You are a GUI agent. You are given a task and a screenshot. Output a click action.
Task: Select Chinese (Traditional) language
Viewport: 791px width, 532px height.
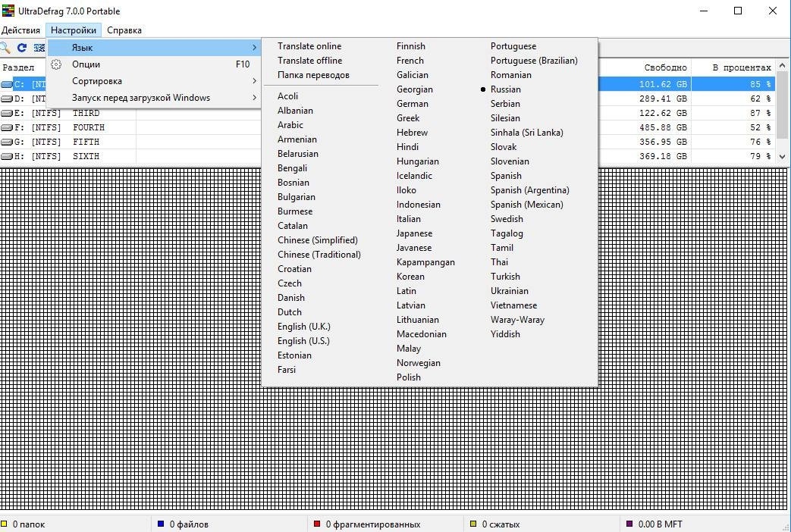(319, 254)
